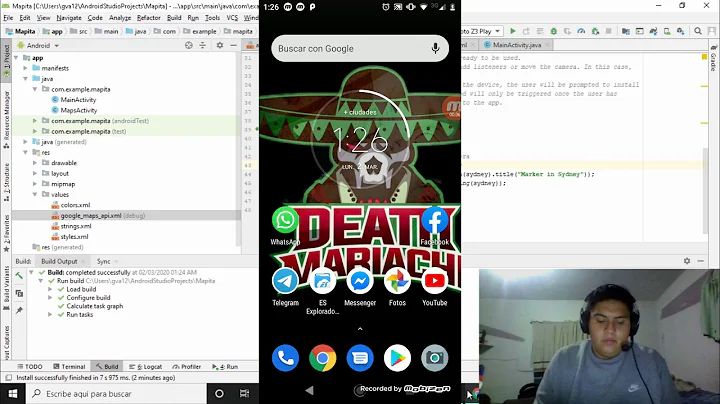720x404 pixels.
Task: Tap the phone Back navigation button
Action: (x=309, y=390)
